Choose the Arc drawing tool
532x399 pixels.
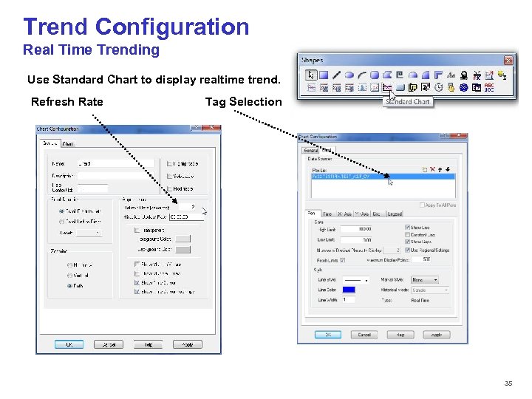(x=361, y=75)
